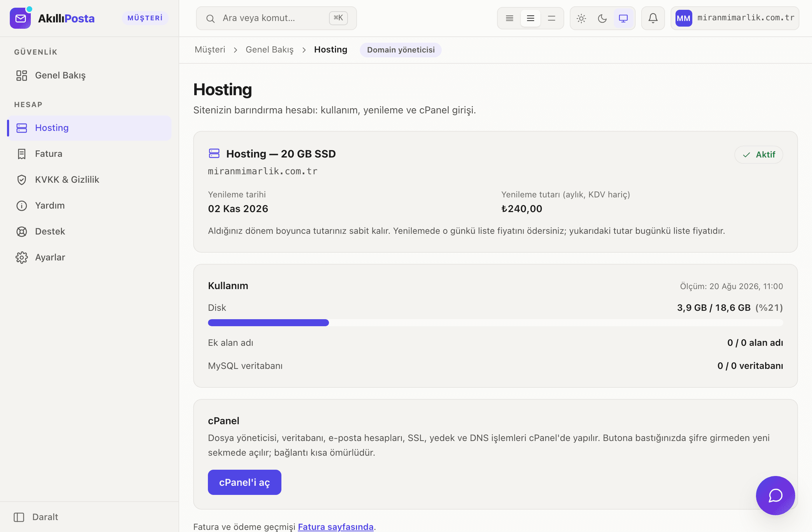Click the Fatura receipt icon
The height and width of the screenshot is (532, 812).
(22, 154)
